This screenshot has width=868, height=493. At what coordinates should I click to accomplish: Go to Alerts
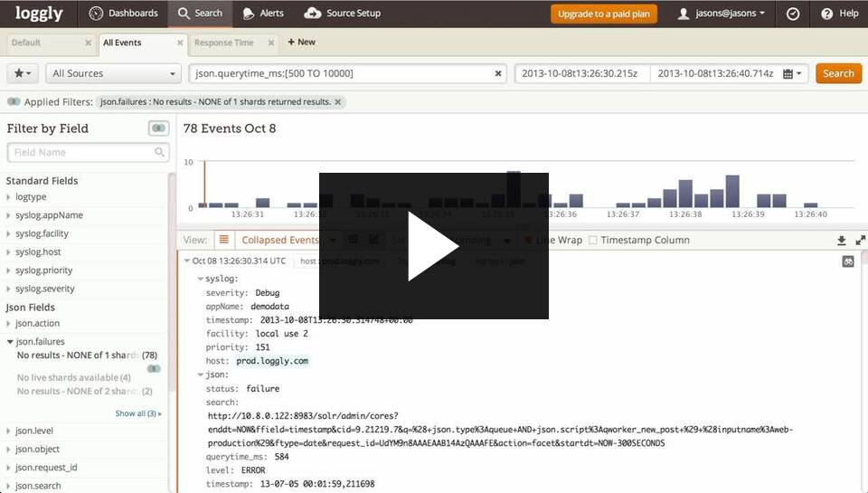pyautogui.click(x=263, y=14)
